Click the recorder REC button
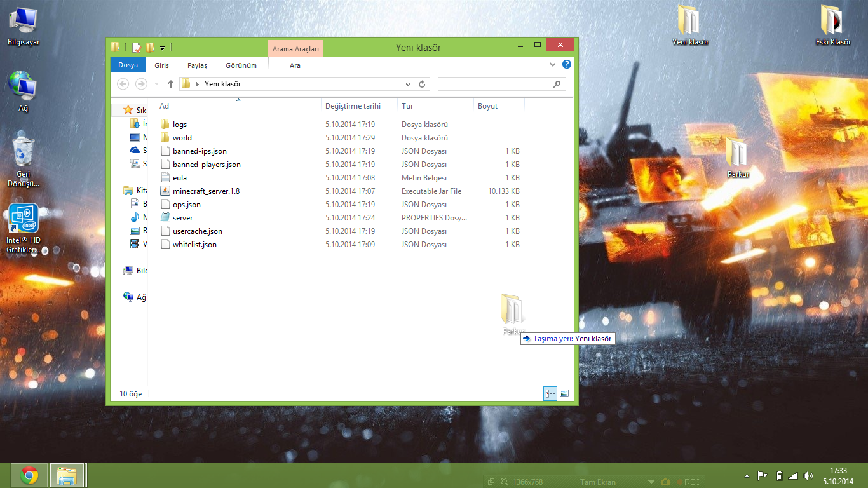Screen dimensions: 868x488 688,482
